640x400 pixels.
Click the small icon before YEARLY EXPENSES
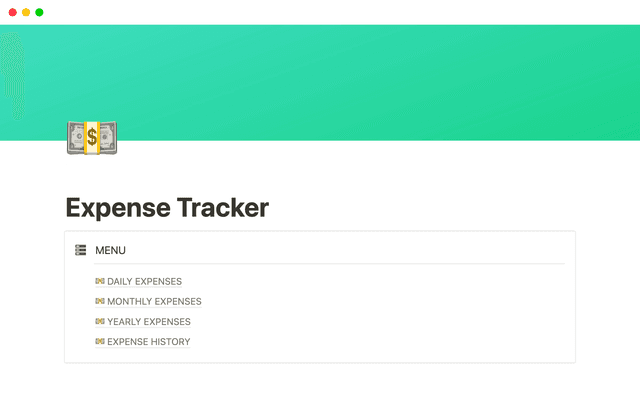[x=100, y=322]
